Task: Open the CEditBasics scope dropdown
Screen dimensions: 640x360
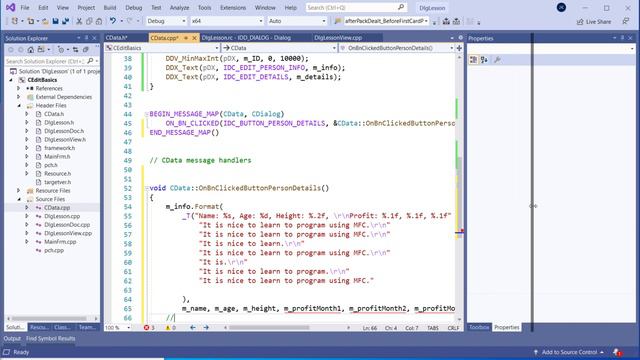Action: point(162,48)
